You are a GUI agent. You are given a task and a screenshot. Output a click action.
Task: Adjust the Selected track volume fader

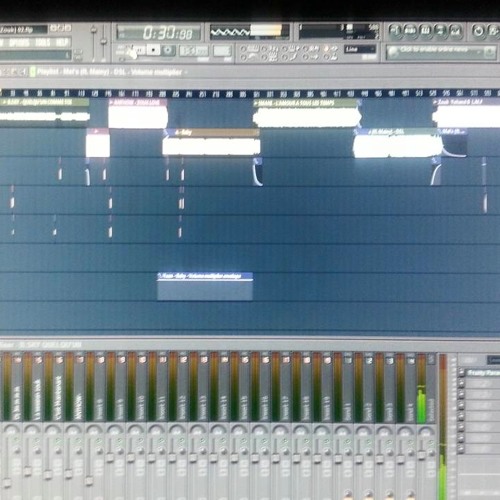coord(422,455)
